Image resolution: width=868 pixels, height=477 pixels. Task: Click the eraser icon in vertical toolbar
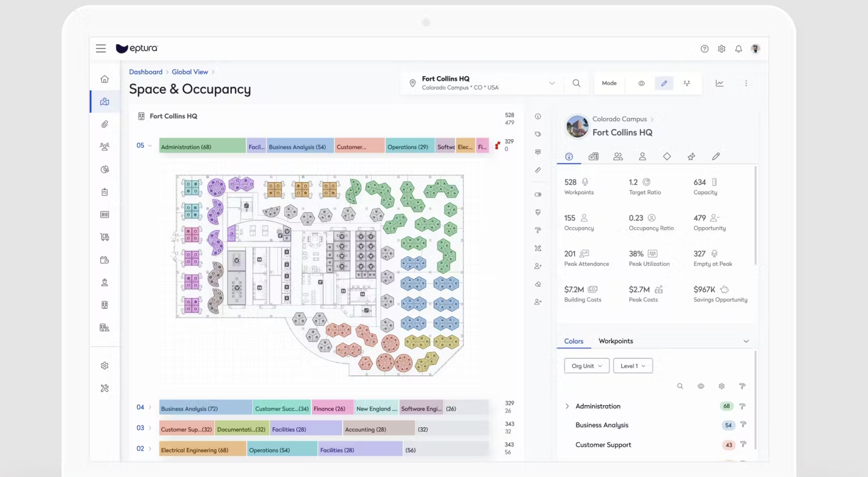pos(538,284)
